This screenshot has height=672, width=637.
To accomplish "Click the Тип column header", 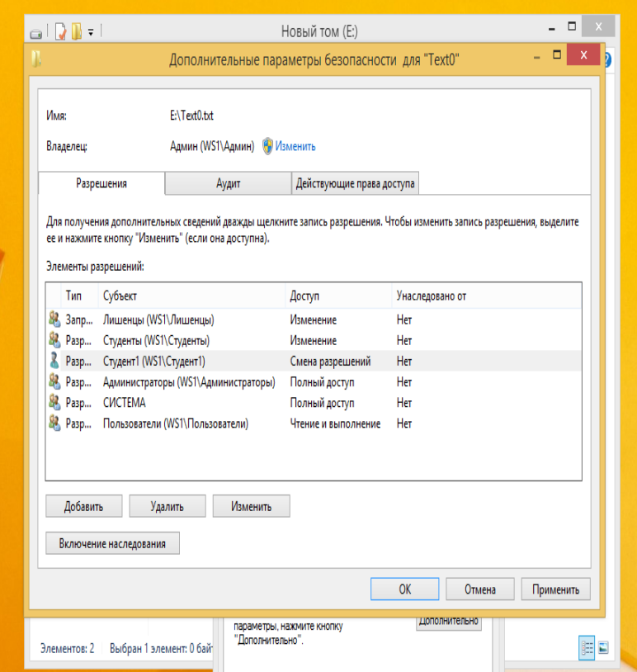I will (x=79, y=296).
